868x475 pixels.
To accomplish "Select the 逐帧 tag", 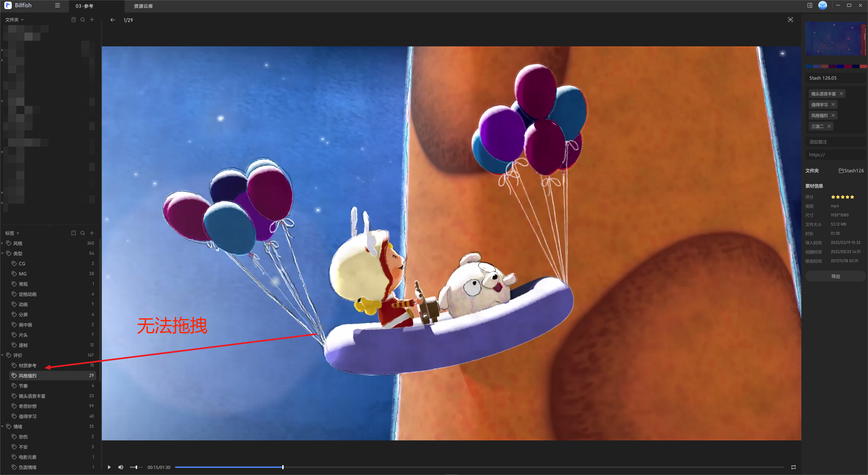I will pos(53,345).
